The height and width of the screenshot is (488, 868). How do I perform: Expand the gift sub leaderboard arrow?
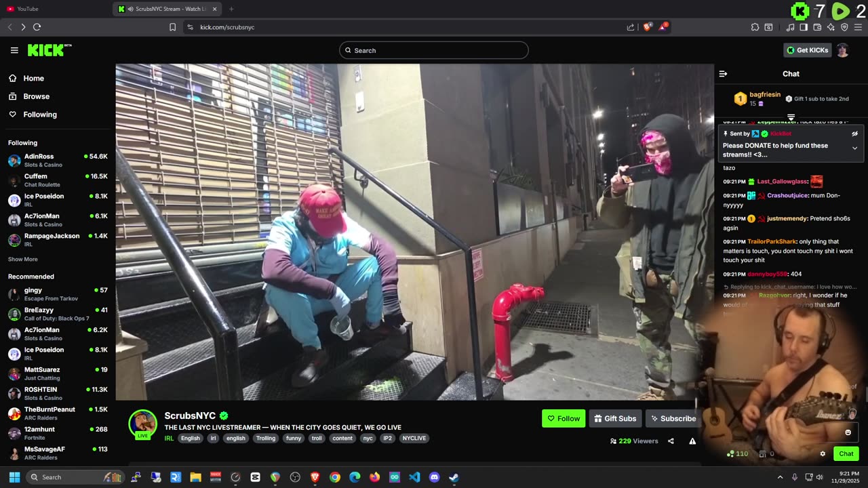pyautogui.click(x=791, y=119)
